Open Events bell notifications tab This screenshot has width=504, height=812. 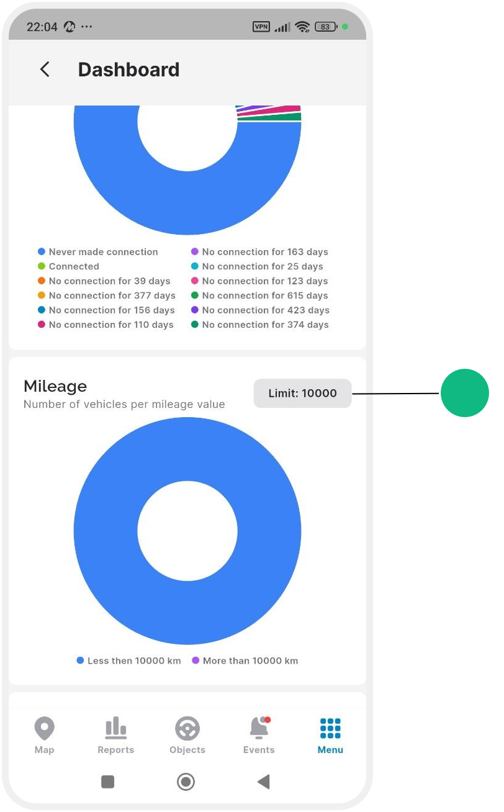point(259,736)
